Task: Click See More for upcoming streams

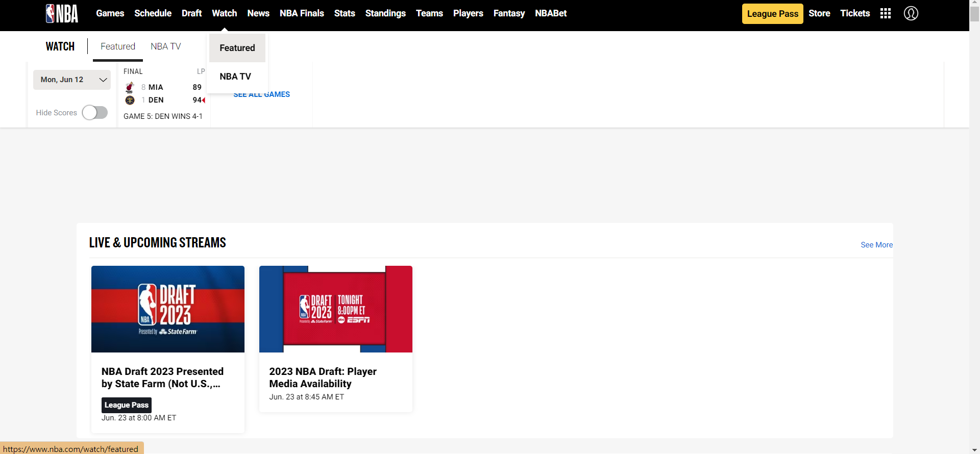Action: [x=877, y=245]
